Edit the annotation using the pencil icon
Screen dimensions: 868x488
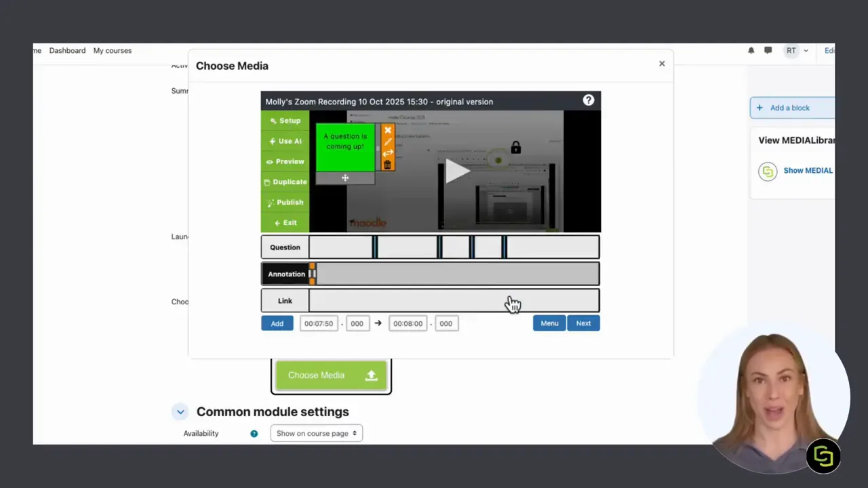[388, 142]
